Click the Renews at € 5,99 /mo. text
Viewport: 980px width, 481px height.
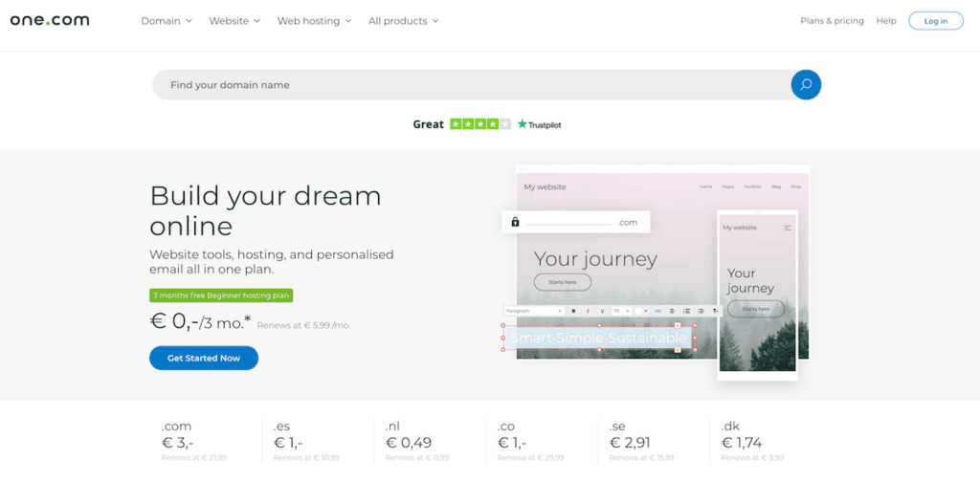pos(303,325)
